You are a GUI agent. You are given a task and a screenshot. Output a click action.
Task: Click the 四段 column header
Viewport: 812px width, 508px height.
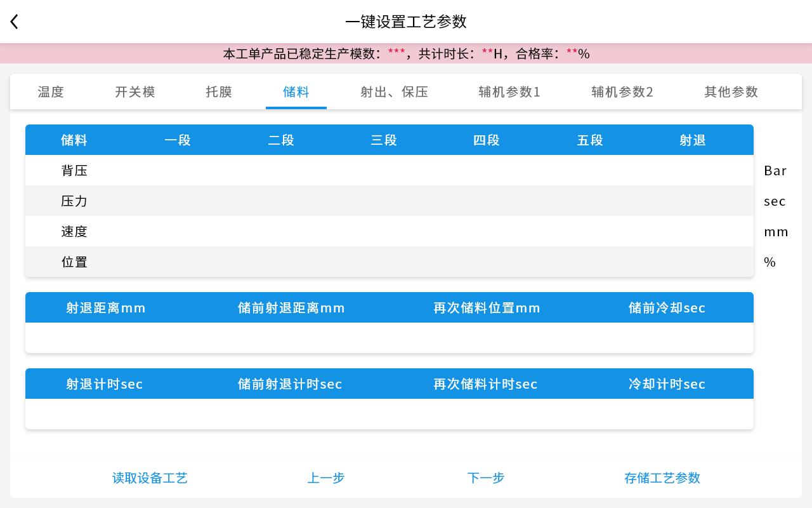(487, 140)
